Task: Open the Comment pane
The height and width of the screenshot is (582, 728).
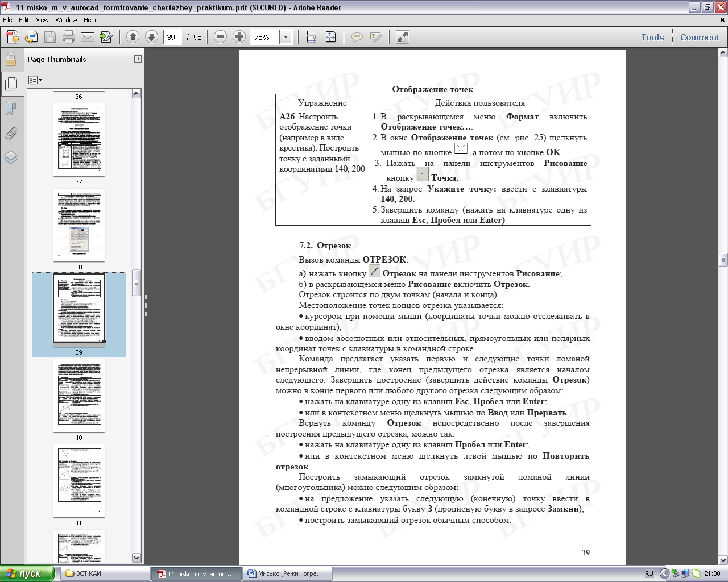Action: click(x=700, y=37)
